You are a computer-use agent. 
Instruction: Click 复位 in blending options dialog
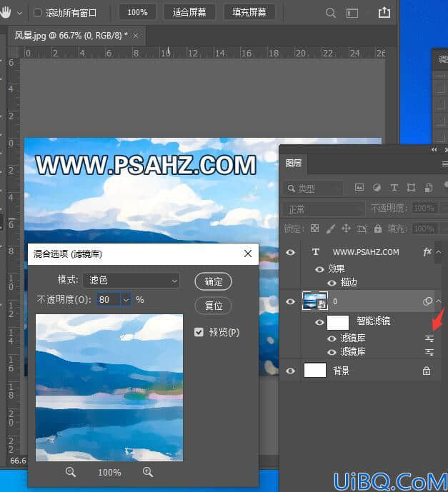(213, 306)
